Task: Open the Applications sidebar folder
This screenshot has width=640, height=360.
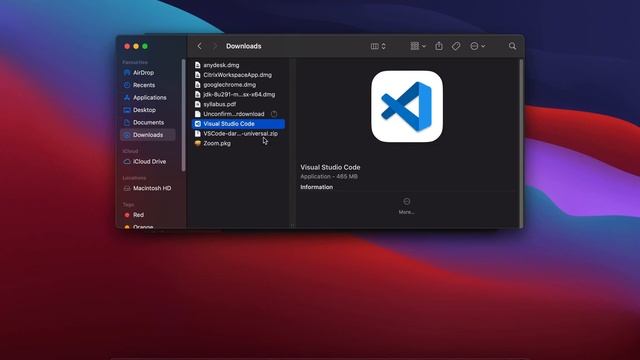Action: click(x=148, y=98)
